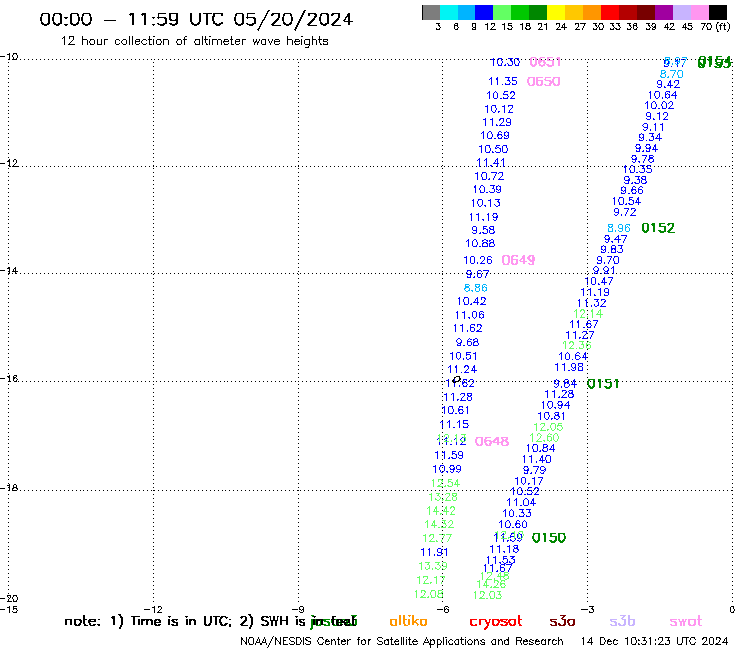This screenshot has width=740, height=650.
Task: Click the wave height value 11.40
Action: [x=537, y=460]
